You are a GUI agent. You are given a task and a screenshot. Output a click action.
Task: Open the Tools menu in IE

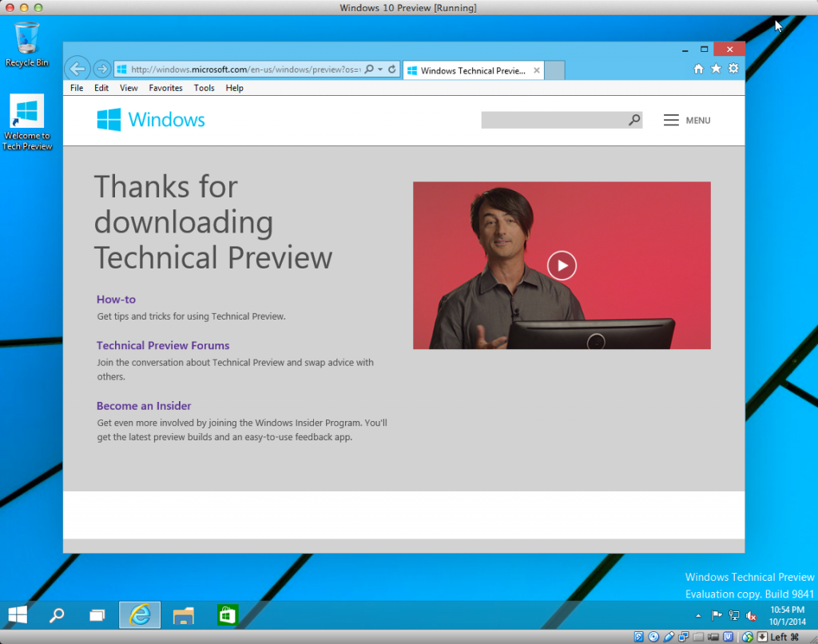point(204,88)
